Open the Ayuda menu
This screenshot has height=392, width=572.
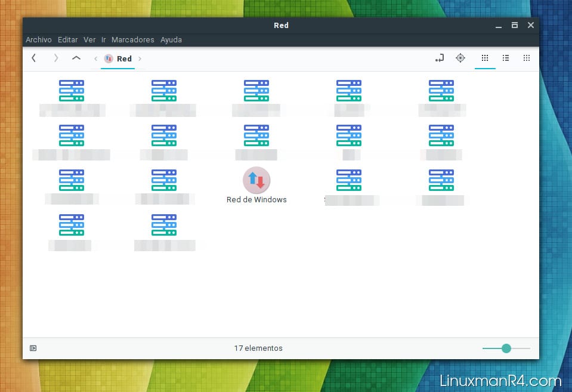pyautogui.click(x=171, y=40)
